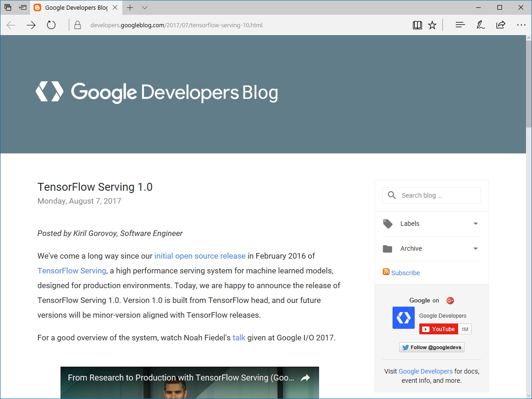Set tabs aside using the top-left icon
Image resolution: width=532 pixels, height=399 pixels.
[7, 7]
